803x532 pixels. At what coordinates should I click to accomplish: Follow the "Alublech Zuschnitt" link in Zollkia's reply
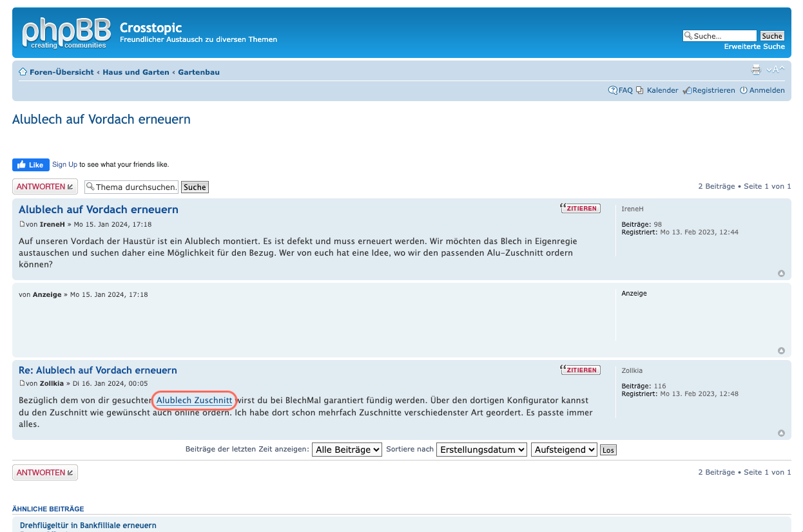click(x=194, y=400)
